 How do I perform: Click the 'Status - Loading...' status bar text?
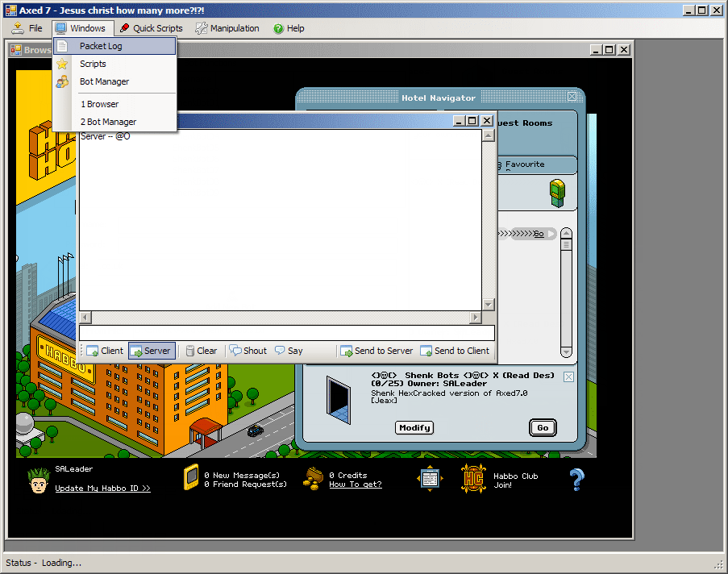coord(44,563)
